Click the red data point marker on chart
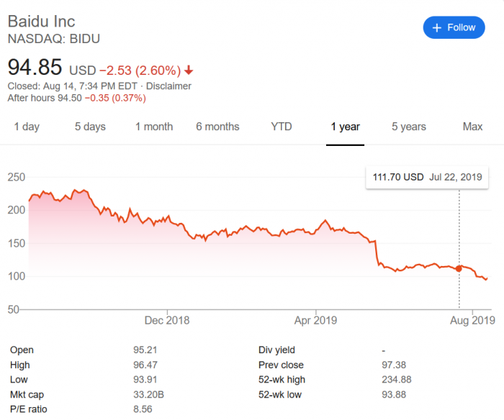This screenshot has height=420, width=504. pos(459,268)
